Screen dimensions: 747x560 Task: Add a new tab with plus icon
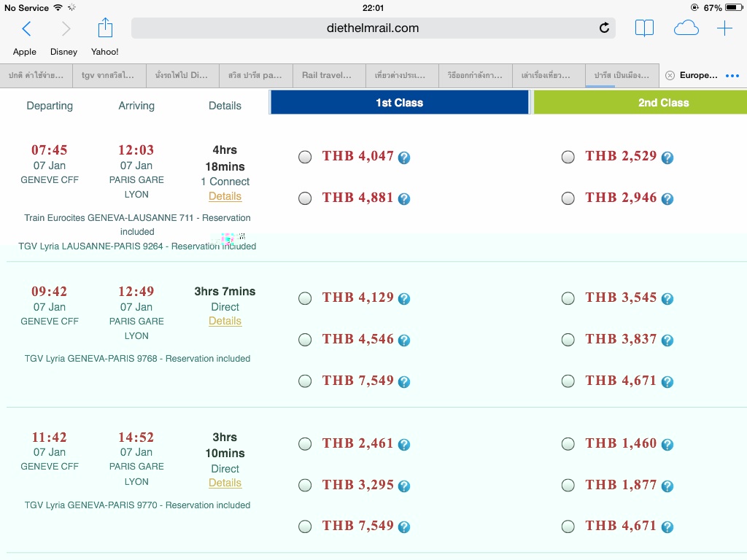point(724,28)
